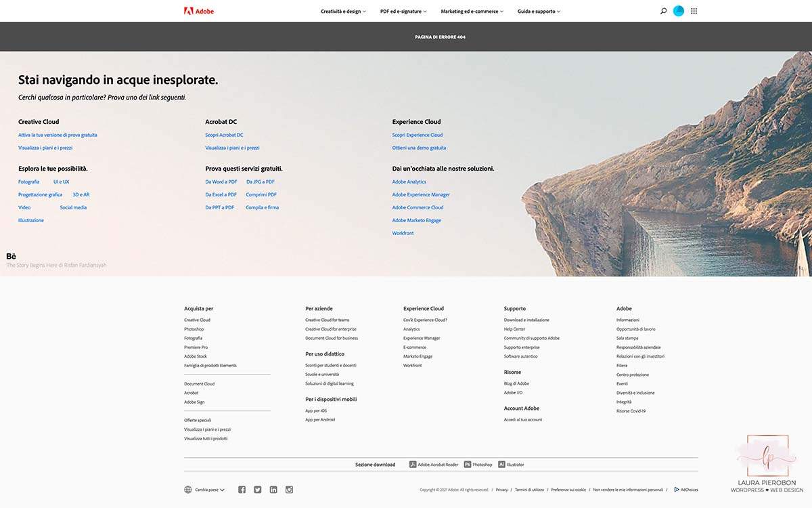Viewport: 812px width, 508px height.
Task: Click the AdChoices link in footer
Action: [x=686, y=490]
